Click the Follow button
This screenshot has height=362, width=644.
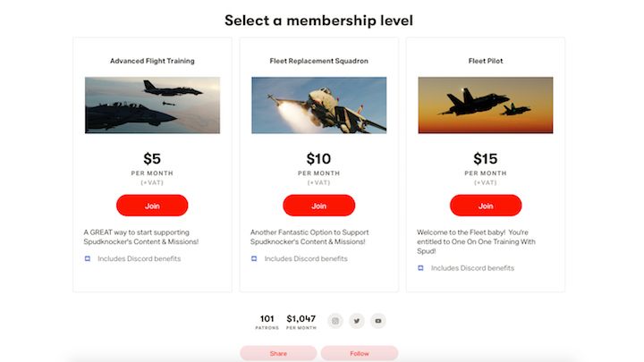tap(360, 353)
